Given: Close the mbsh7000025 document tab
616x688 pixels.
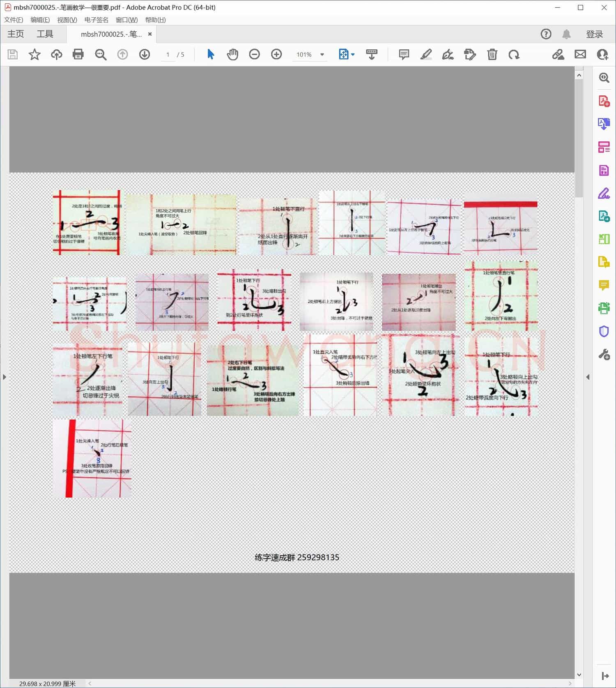Looking at the screenshot, I should point(150,34).
